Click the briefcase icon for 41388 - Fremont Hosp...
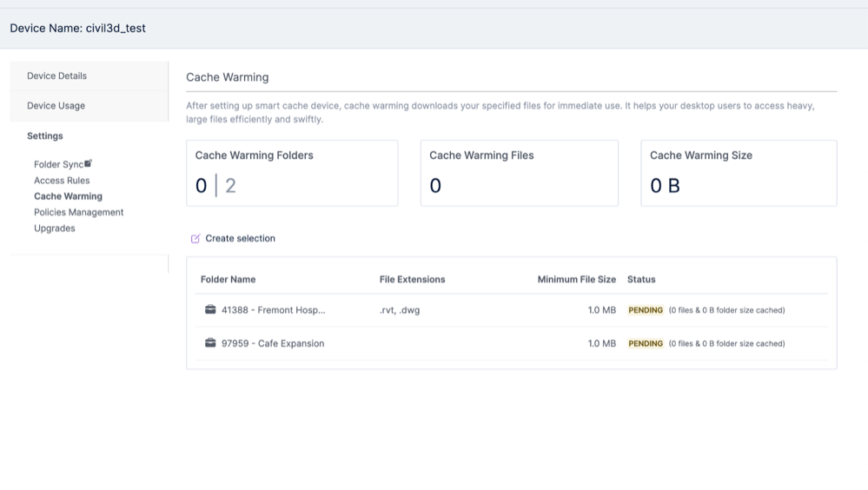 (x=210, y=309)
